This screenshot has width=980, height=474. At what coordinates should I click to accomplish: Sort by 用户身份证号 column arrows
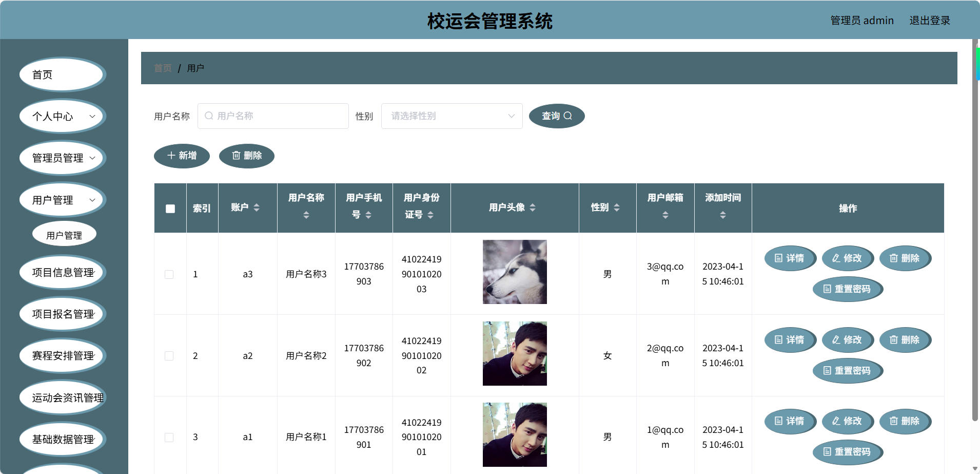tap(430, 215)
